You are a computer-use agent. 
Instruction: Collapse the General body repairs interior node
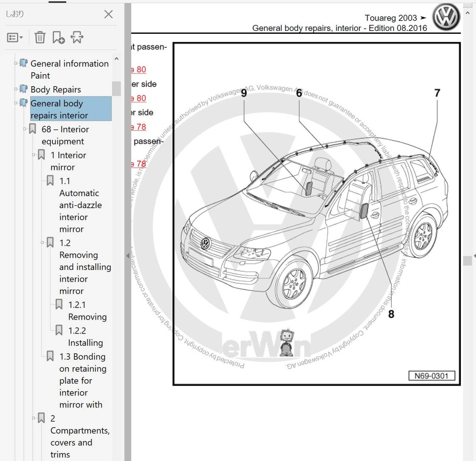click(16, 103)
